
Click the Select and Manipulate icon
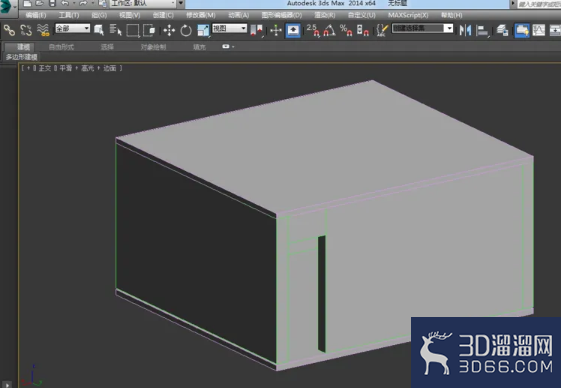pos(275,30)
